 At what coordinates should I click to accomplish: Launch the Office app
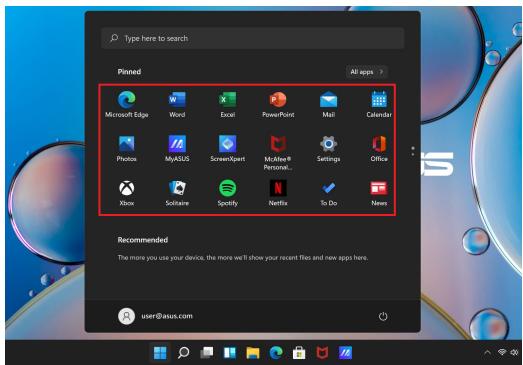coord(379,148)
